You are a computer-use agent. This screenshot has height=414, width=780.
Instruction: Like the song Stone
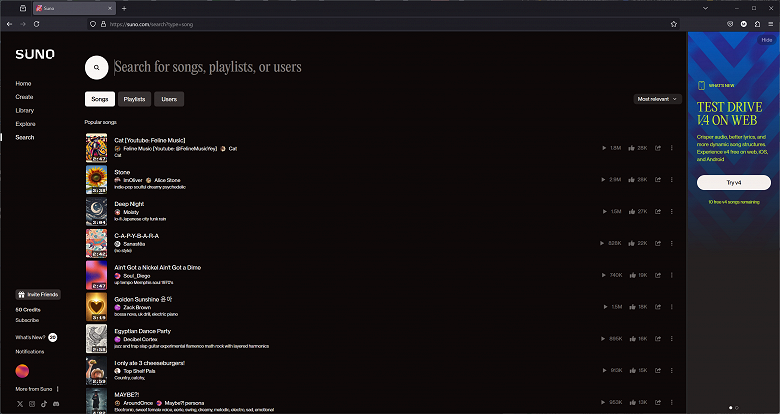pos(629,179)
